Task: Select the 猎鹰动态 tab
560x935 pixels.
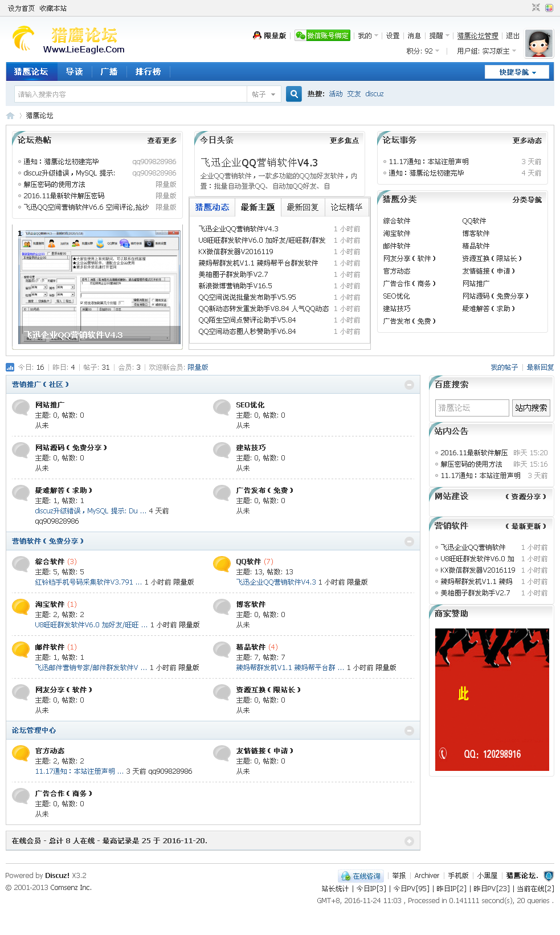Action: pos(212,207)
